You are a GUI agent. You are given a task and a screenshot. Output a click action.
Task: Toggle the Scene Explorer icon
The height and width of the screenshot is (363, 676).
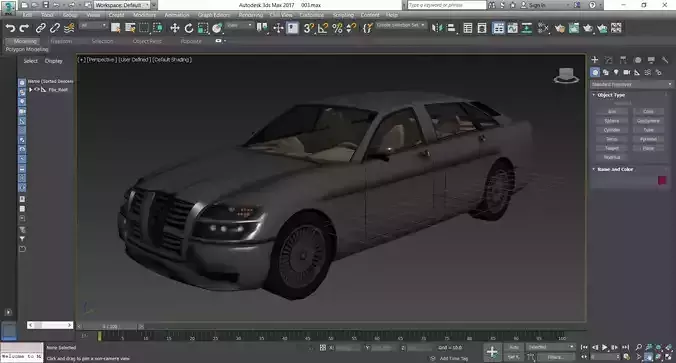[468, 28]
